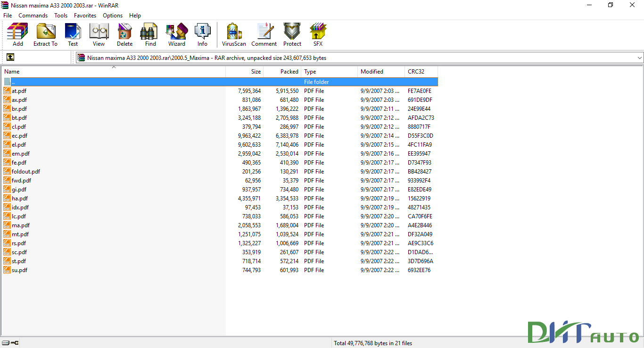Open the Options menu
Image resolution: width=644 pixels, height=348 pixels.
[113, 16]
